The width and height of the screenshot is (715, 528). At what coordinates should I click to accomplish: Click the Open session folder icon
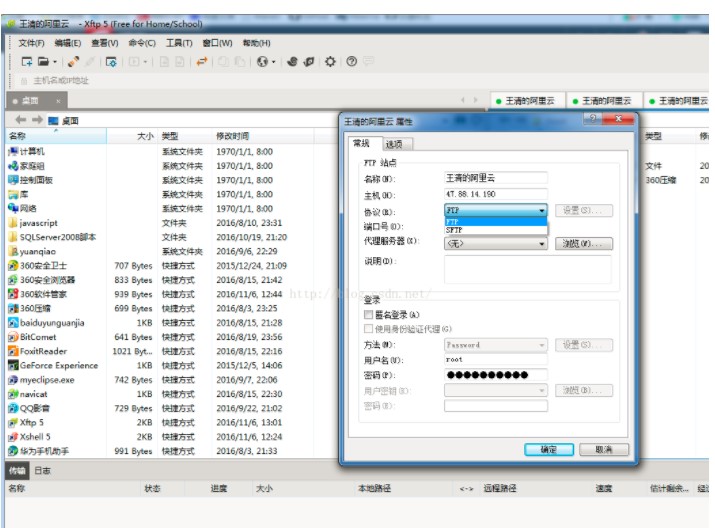click(43, 61)
